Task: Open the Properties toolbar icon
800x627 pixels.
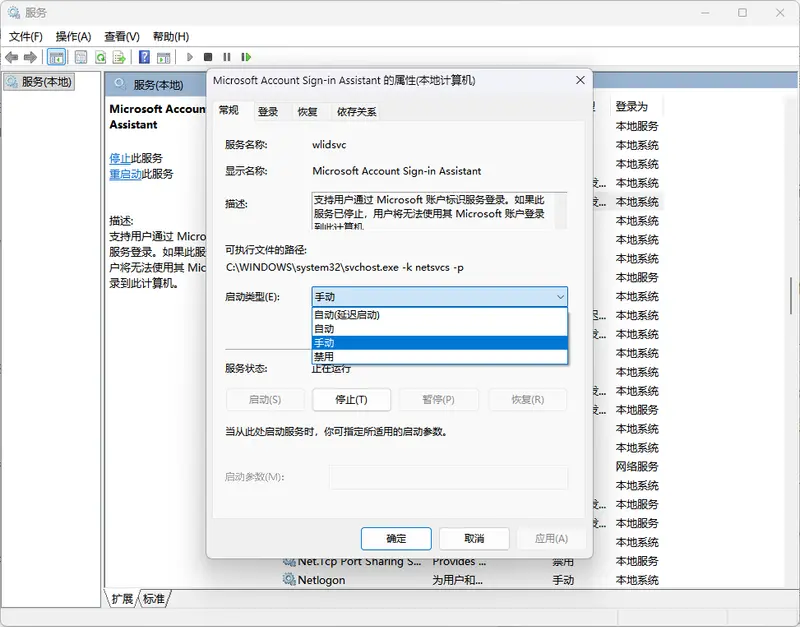Action: pos(81,57)
